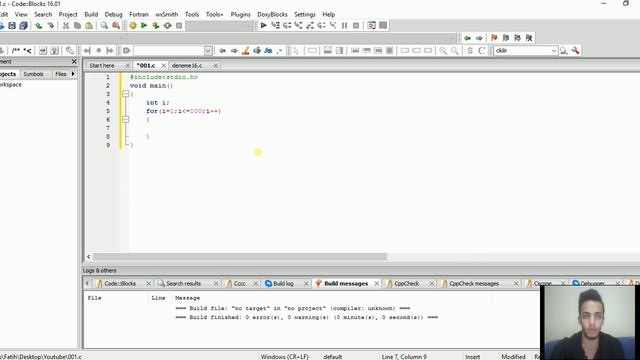Click the orange highlighter pen icon
Image resolution: width=640 pixels, height=360 pixels.
pos(245,51)
